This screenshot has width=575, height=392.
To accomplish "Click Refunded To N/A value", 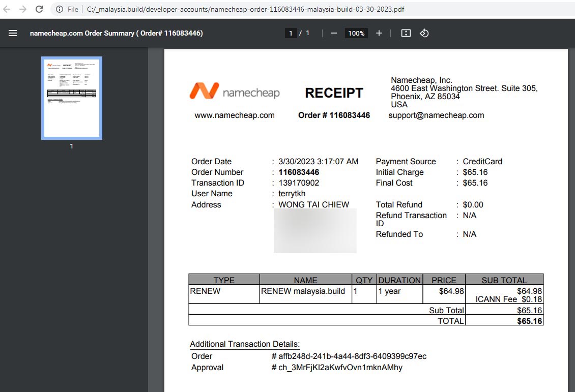I will click(469, 234).
